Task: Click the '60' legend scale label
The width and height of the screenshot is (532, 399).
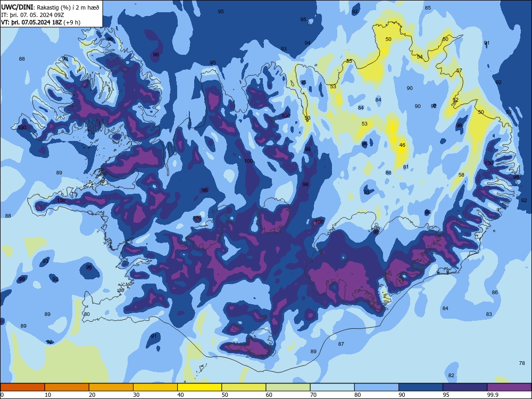Action: [x=269, y=395]
